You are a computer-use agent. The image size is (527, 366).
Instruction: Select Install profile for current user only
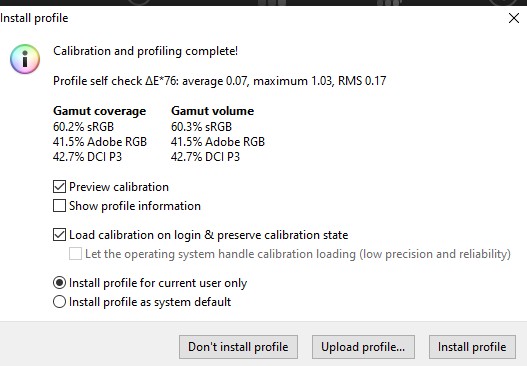point(59,283)
